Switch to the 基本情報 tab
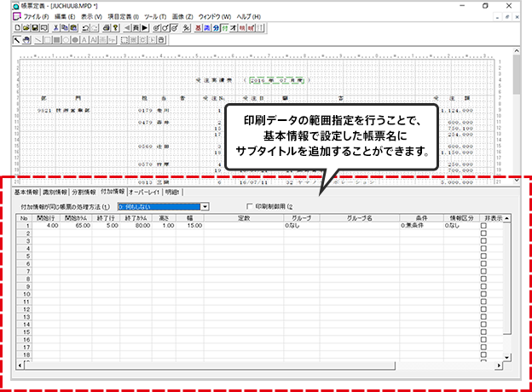Screen dimensions: 532x392 coord(27,192)
